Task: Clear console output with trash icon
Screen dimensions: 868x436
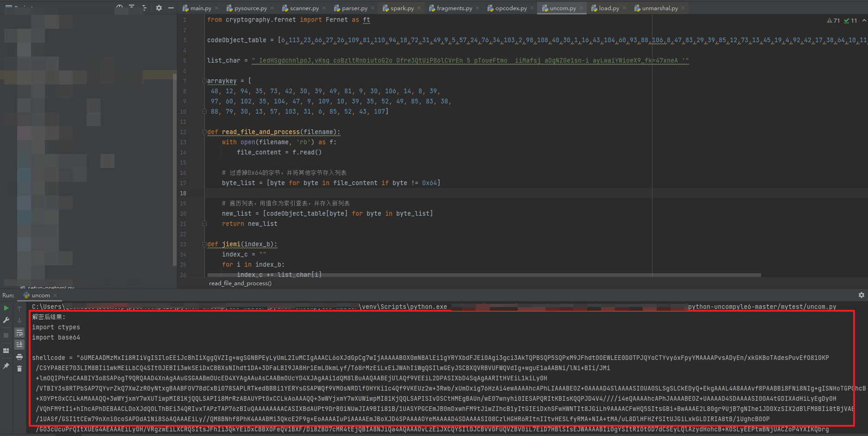Action: [x=19, y=368]
